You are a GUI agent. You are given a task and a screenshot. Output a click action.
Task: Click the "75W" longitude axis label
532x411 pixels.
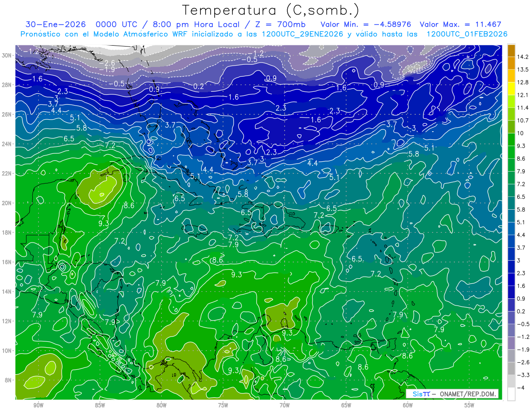click(223, 405)
